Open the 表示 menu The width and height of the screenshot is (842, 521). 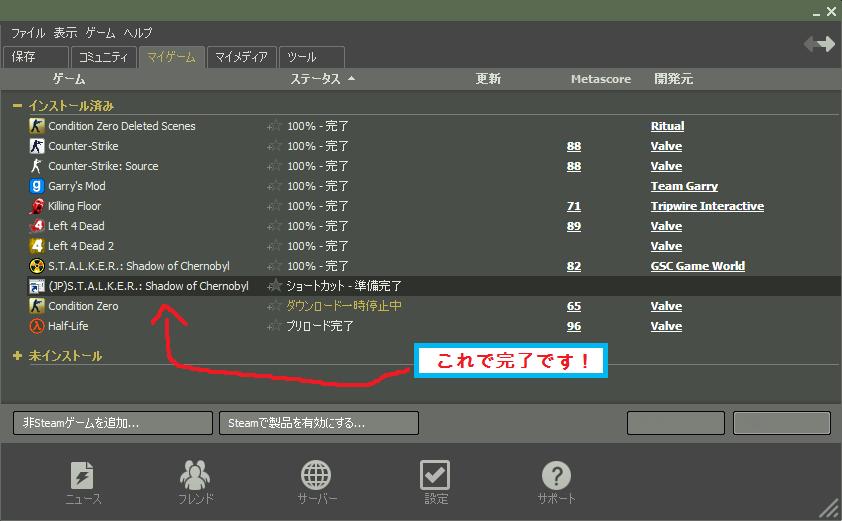click(66, 33)
